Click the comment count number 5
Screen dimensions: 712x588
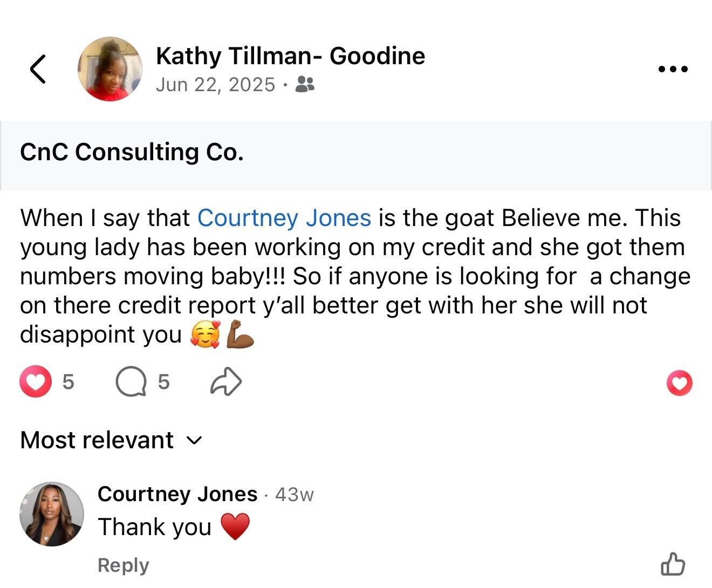tap(163, 382)
